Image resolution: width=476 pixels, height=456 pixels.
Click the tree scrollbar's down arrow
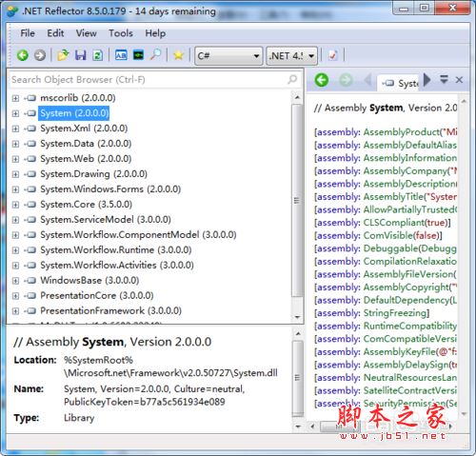(x=297, y=317)
